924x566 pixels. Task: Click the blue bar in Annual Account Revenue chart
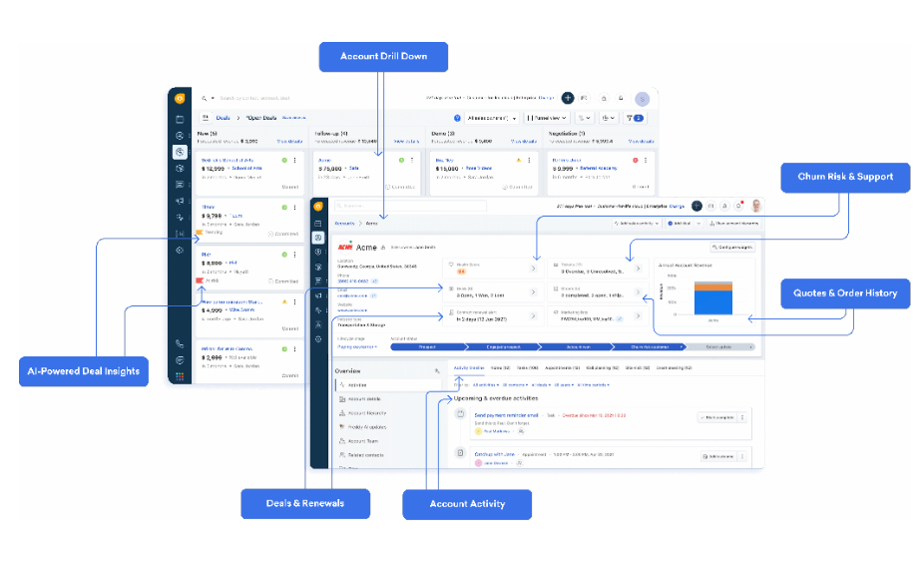[712, 299]
